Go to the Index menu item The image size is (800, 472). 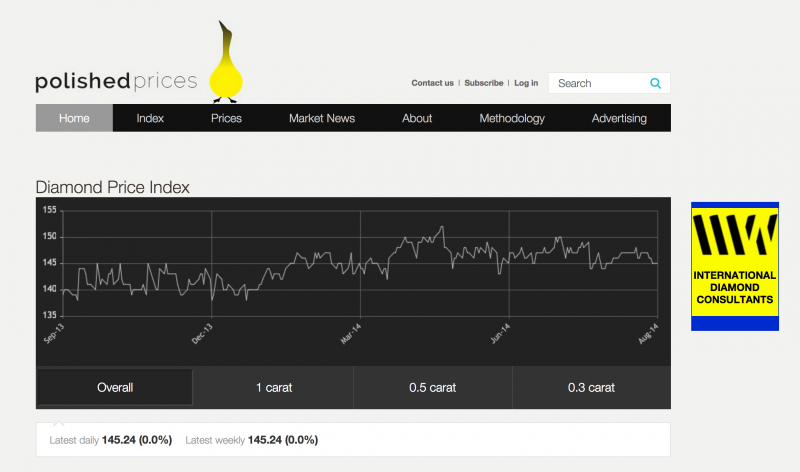tap(150, 118)
